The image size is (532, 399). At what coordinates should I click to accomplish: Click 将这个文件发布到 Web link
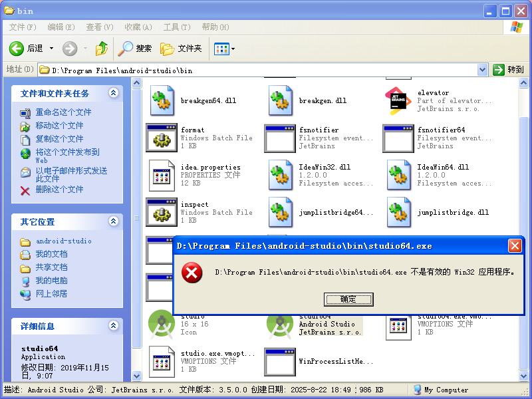click(x=68, y=156)
